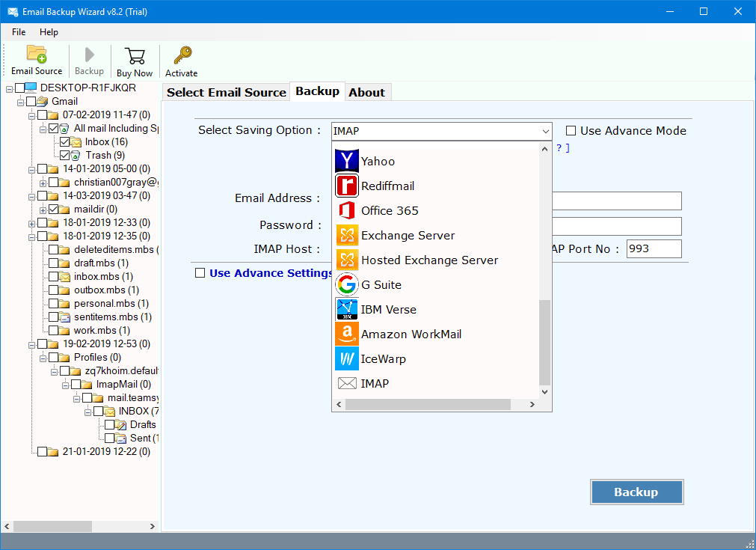Switch to the About tab
The width and height of the screenshot is (756, 550).
click(x=367, y=92)
